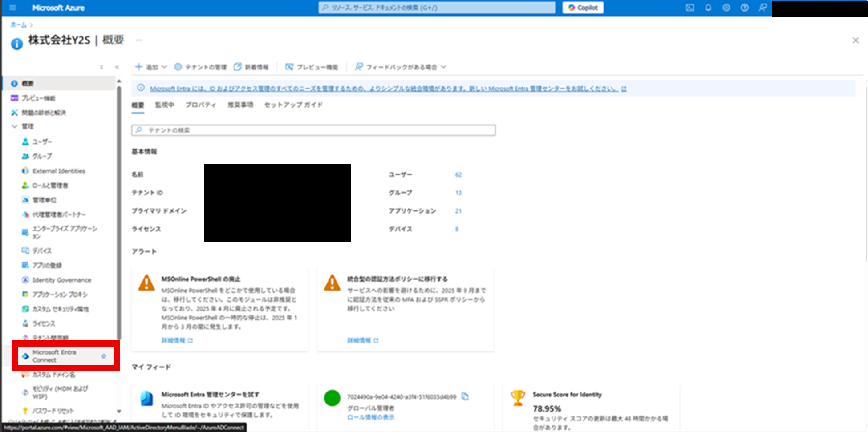
Task: Click the left menu scrollbar
Action: point(119,213)
